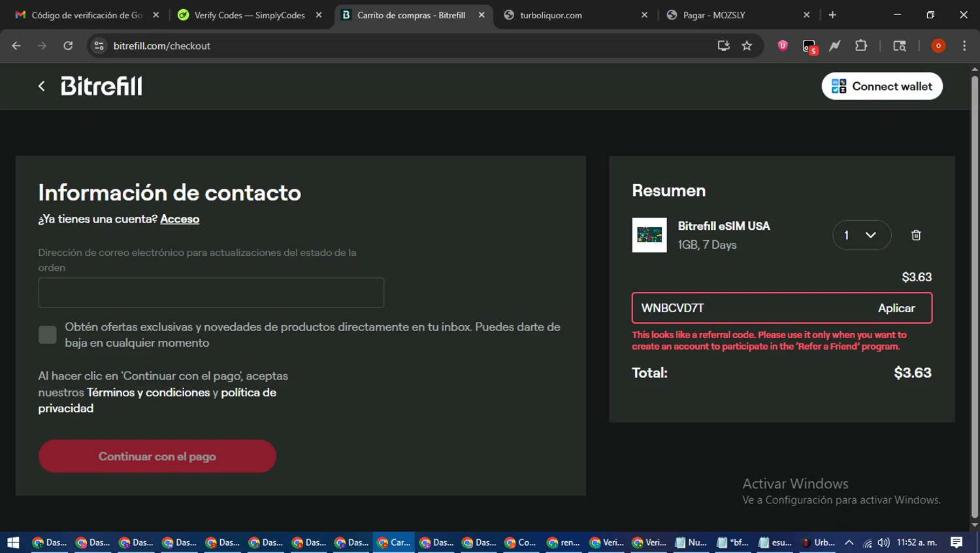Open the Nu... Notepad window in the taskbar
This screenshot has height=553, width=980.
click(691, 543)
